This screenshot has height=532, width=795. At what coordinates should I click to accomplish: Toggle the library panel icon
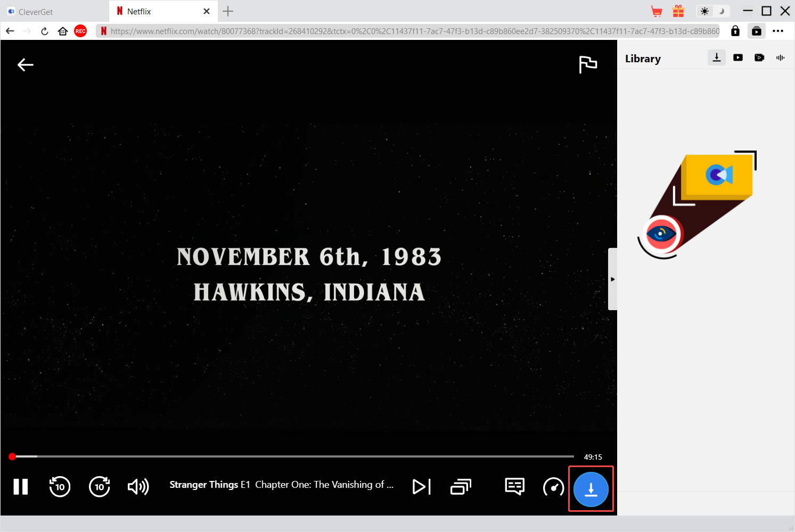click(757, 31)
